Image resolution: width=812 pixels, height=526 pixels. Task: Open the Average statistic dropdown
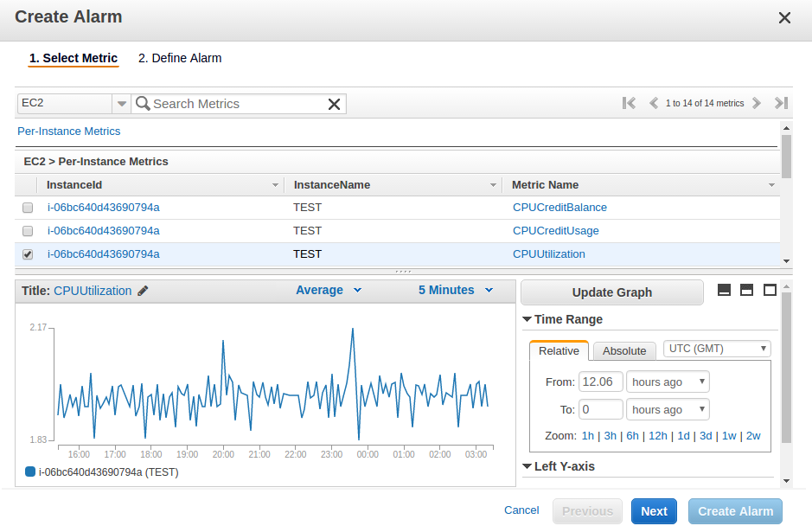(329, 291)
